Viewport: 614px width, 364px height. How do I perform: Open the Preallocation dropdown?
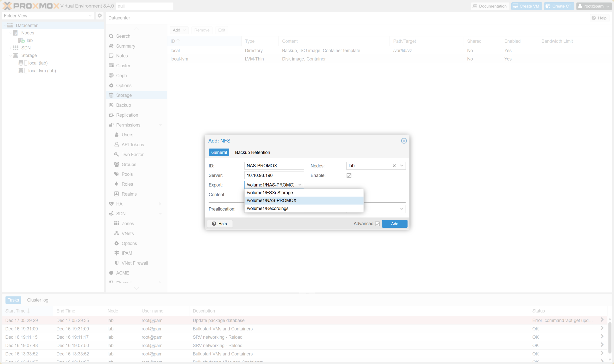[x=402, y=209]
